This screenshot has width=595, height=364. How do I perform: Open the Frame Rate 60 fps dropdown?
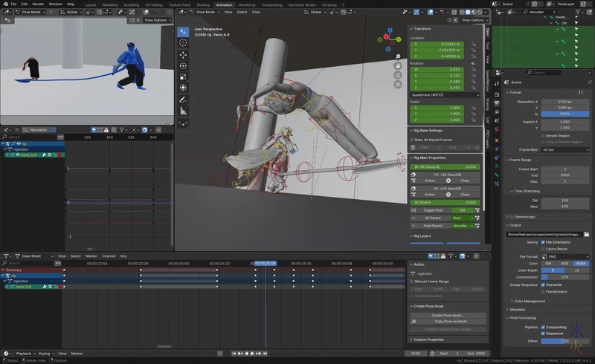565,149
